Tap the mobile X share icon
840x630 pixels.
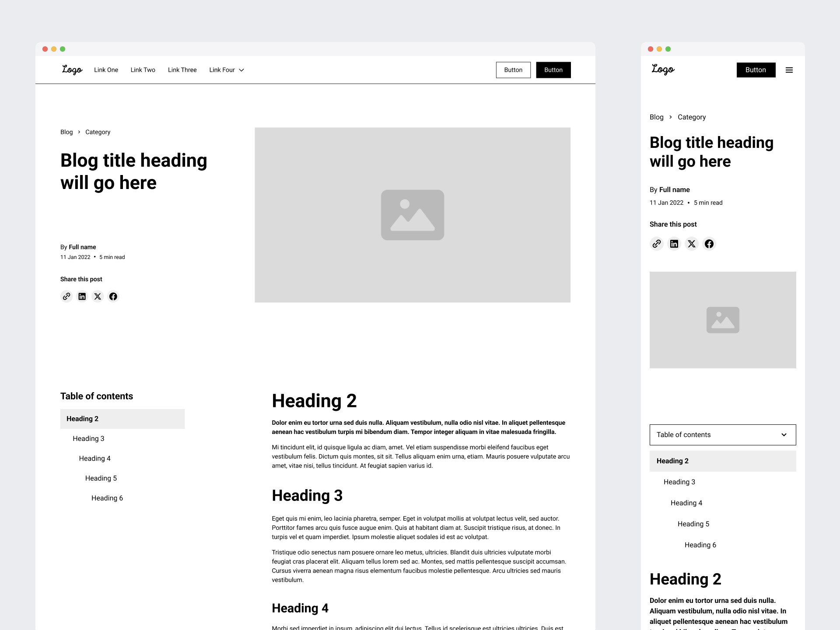click(x=692, y=244)
